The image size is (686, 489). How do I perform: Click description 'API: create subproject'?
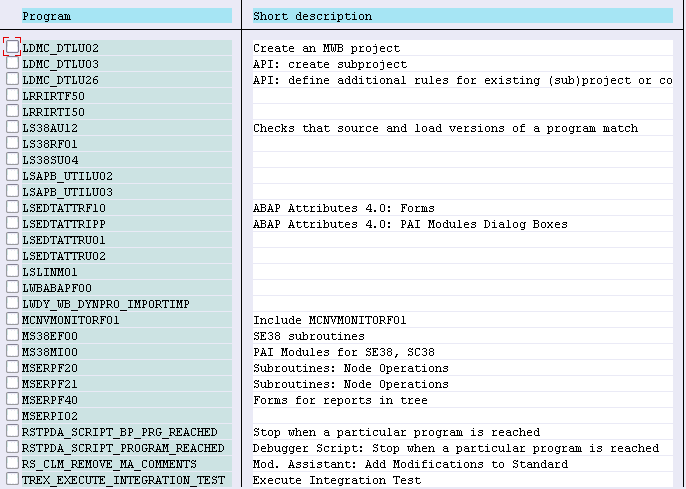click(x=330, y=64)
